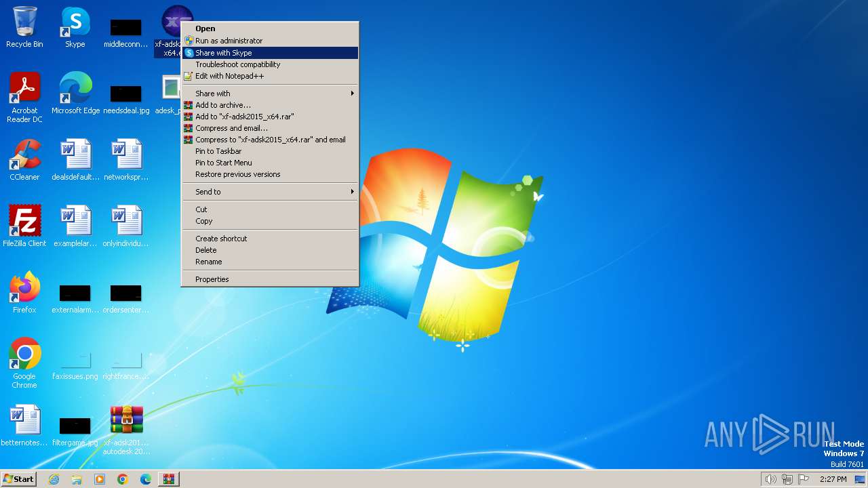
Task: Choose Restore previous versions
Action: point(270,174)
